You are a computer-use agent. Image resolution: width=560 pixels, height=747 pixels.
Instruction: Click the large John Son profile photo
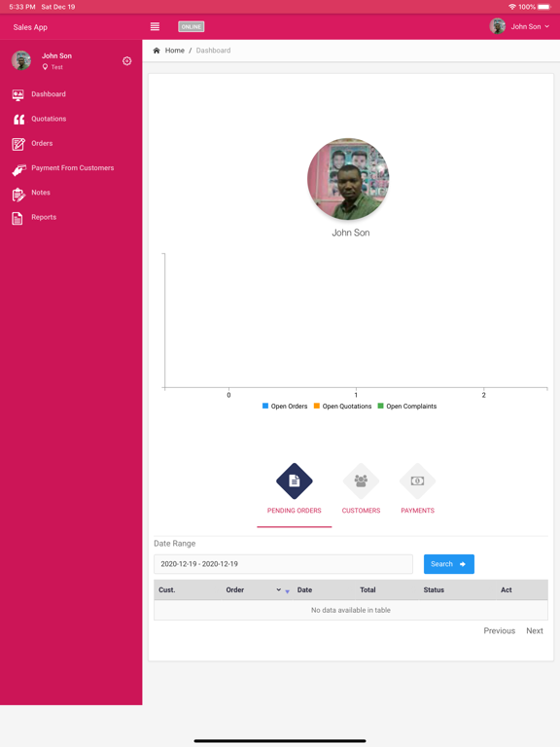pos(348,179)
